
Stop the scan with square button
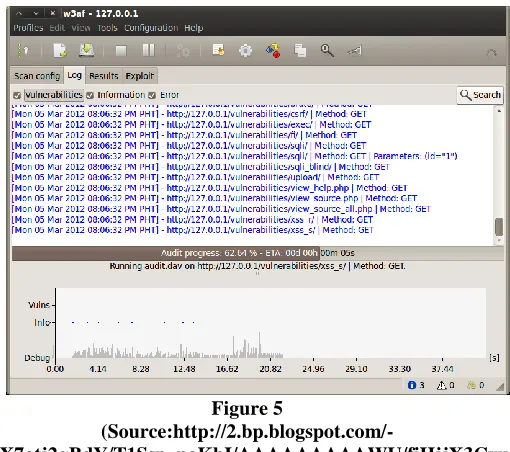pos(121,51)
